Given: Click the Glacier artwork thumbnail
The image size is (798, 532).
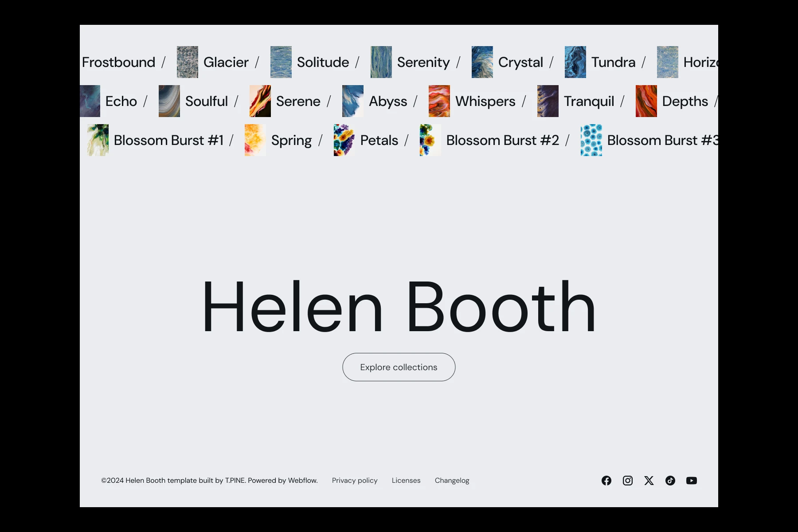Looking at the screenshot, I should pos(187,62).
